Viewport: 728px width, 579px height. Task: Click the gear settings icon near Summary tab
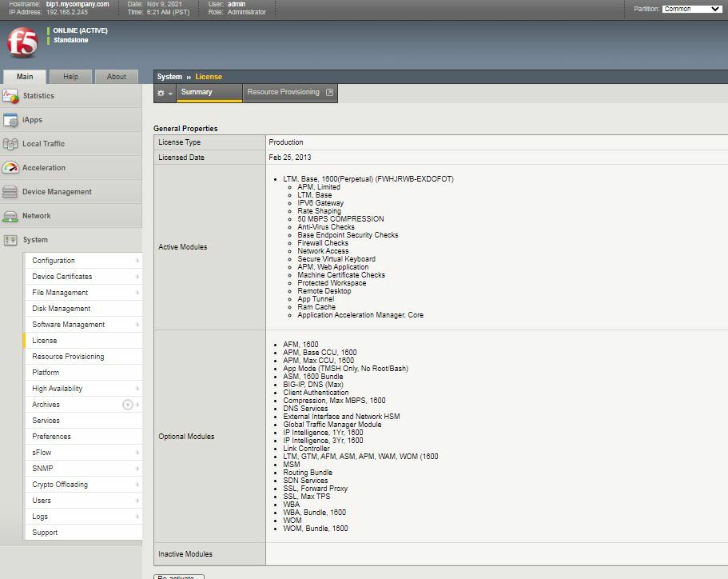[x=161, y=93]
